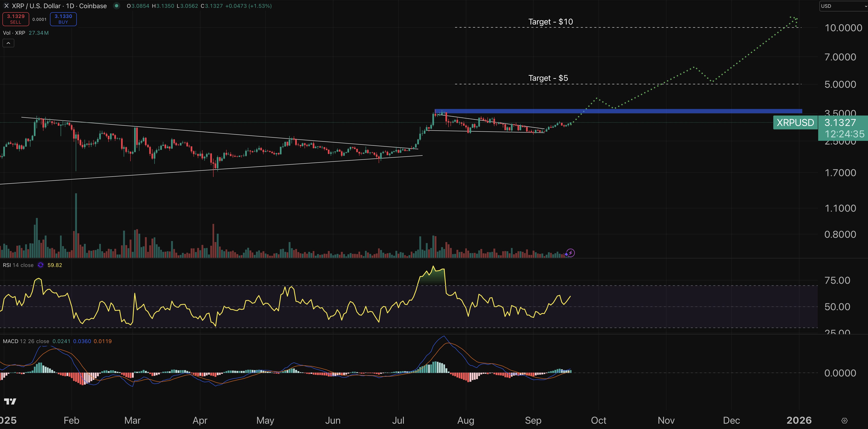The image size is (868, 429).
Task: Click the Oct label on the time axis
Action: (599, 420)
